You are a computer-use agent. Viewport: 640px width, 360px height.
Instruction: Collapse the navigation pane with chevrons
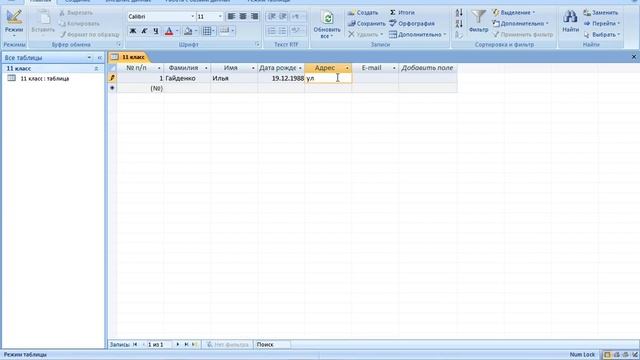coord(100,58)
